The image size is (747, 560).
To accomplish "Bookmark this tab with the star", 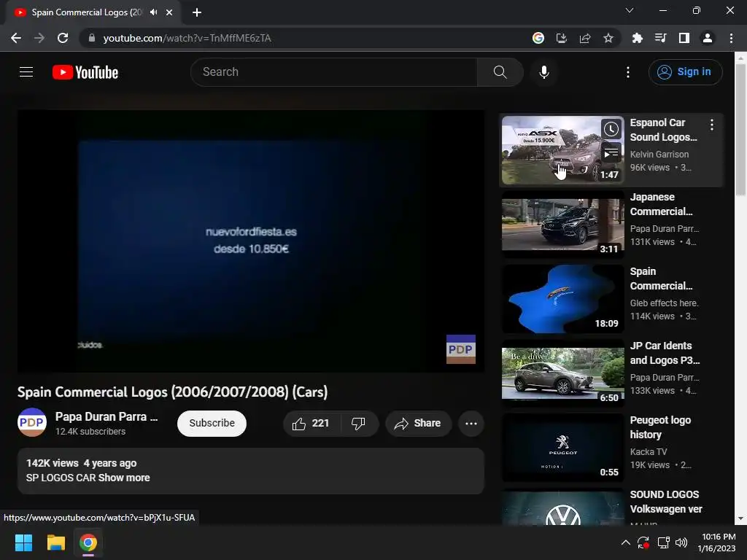I will (608, 38).
